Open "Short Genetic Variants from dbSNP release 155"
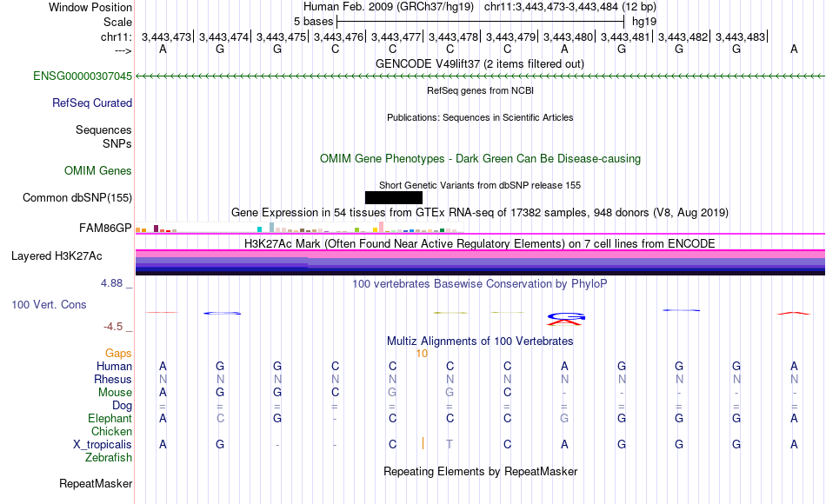The image size is (826, 504). click(x=480, y=185)
